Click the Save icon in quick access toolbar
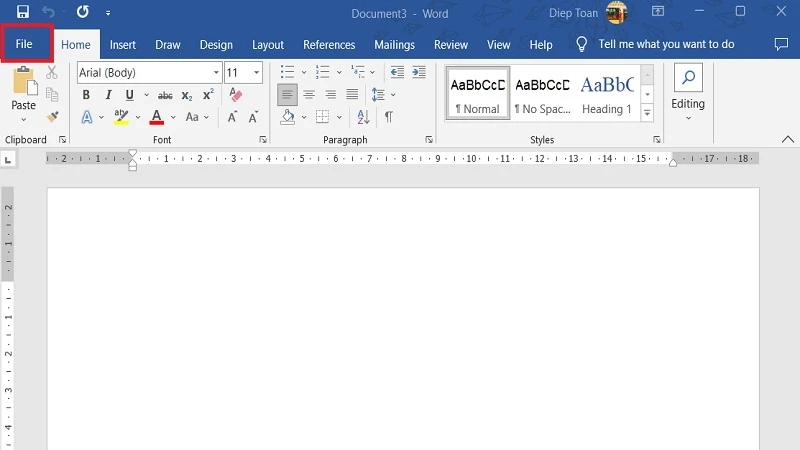Image resolution: width=800 pixels, height=450 pixels. pos(22,12)
